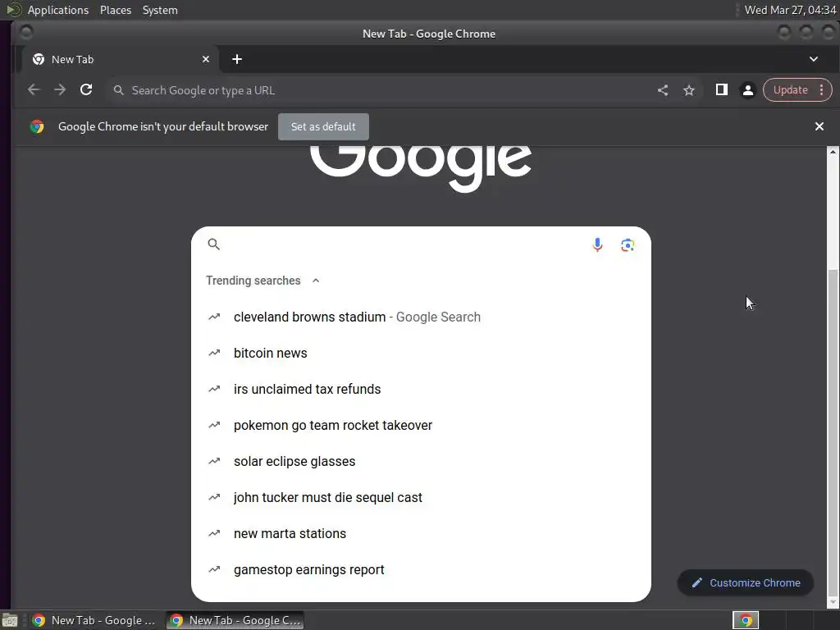The width and height of the screenshot is (840, 630).
Task: Click the MATE logo icon by Applications
Action: coord(13,10)
